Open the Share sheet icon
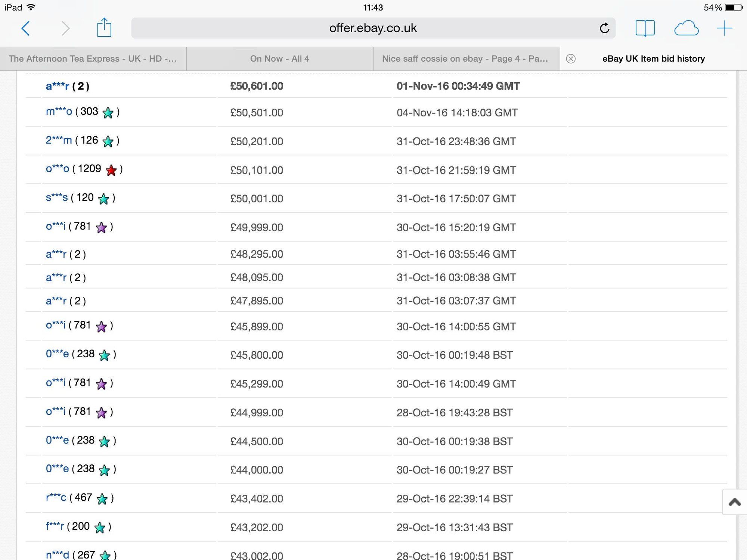 tap(104, 28)
